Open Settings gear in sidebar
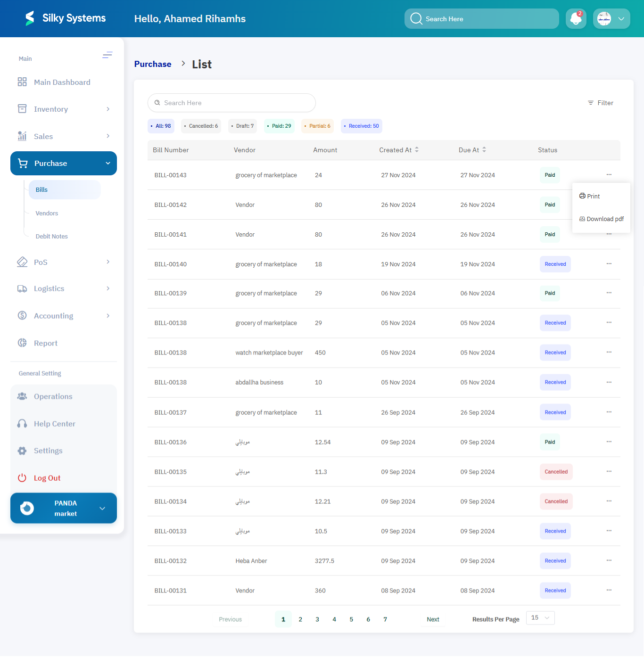Viewport: 644px width, 657px height. pos(22,451)
